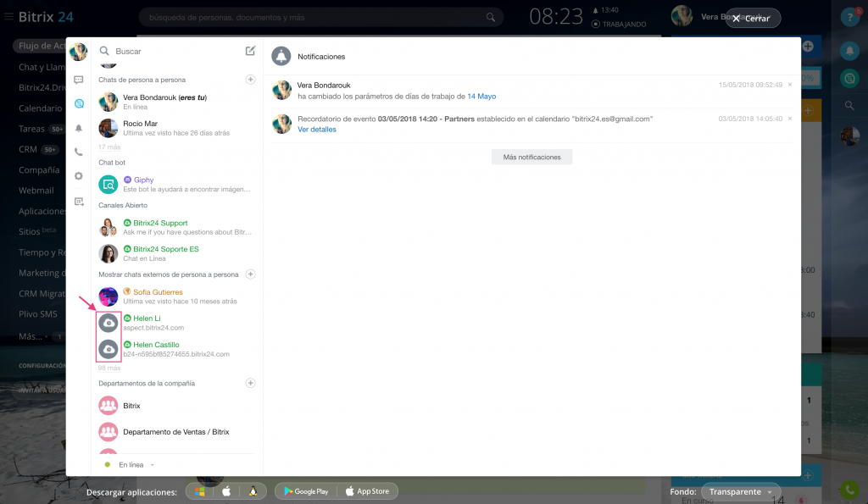Click the search magnifier next to Buscar
The height and width of the screenshot is (504, 868).
tap(104, 51)
